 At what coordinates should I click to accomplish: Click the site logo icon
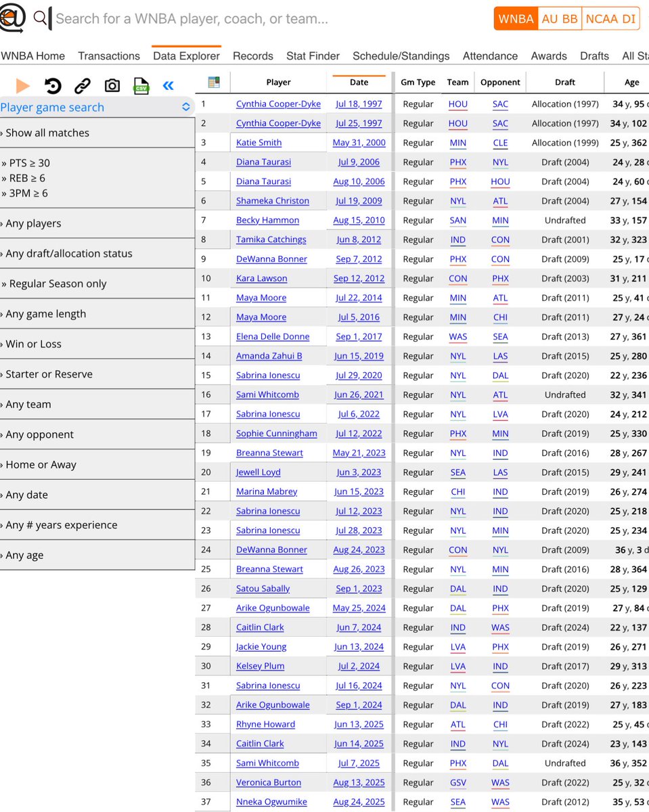pos(12,18)
